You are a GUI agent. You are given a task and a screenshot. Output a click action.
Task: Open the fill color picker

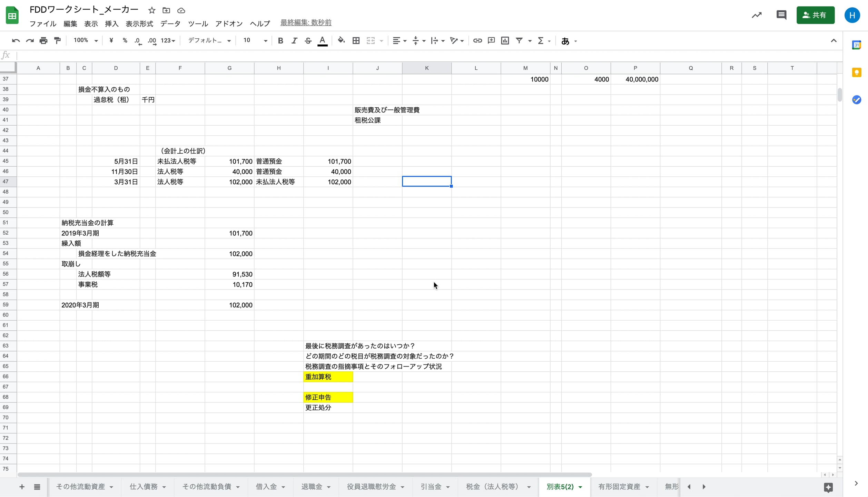point(341,40)
